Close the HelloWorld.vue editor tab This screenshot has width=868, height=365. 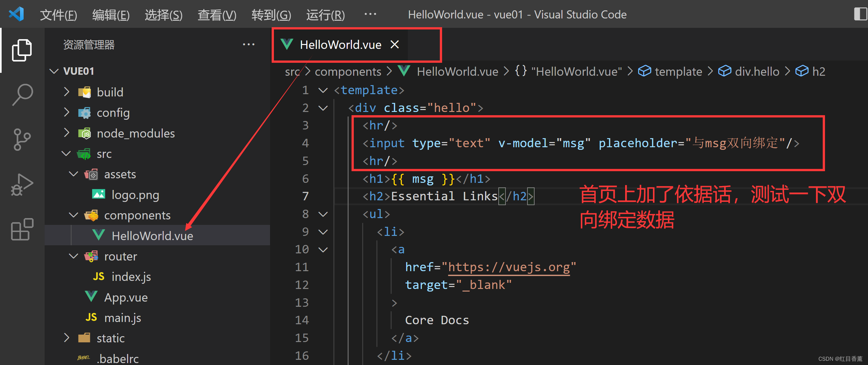tap(395, 44)
